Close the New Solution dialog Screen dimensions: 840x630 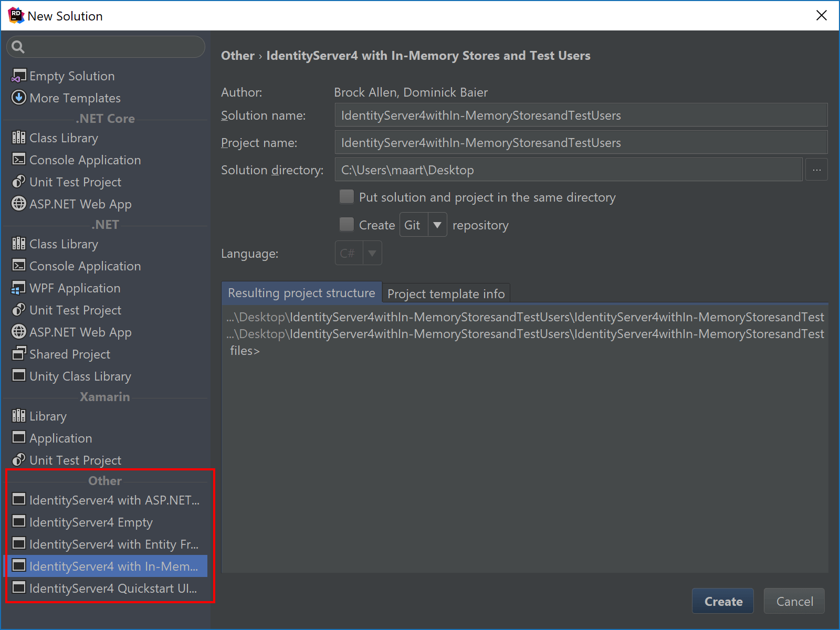pos(822,15)
